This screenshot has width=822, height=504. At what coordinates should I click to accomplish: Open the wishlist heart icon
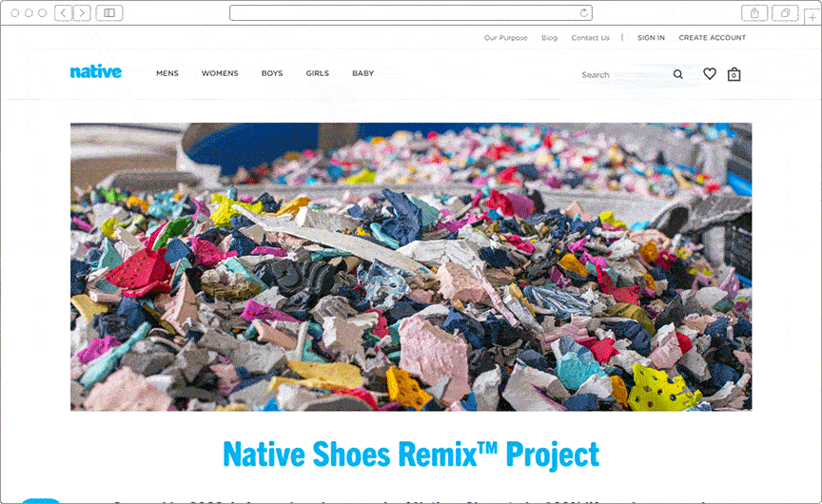pyautogui.click(x=710, y=74)
